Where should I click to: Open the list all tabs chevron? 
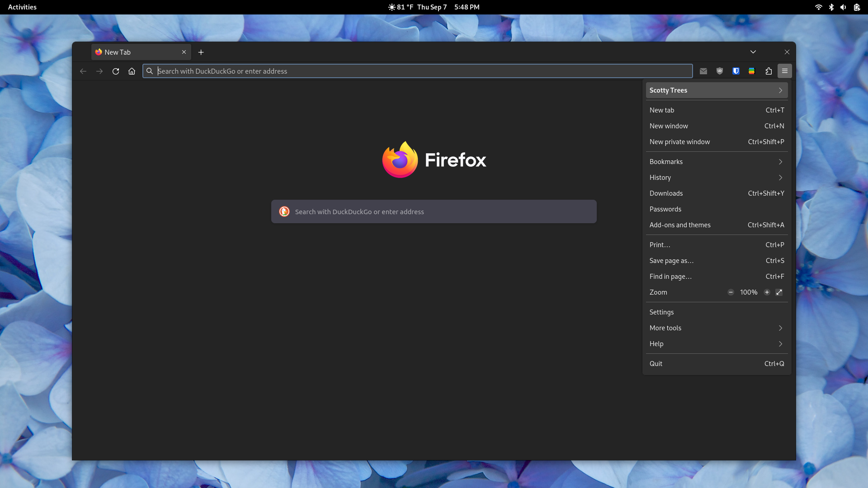753,52
